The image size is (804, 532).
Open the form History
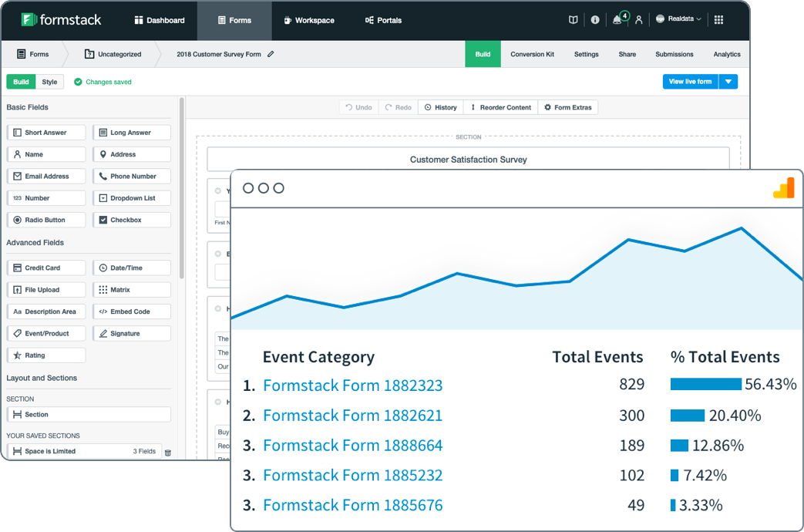coord(441,107)
